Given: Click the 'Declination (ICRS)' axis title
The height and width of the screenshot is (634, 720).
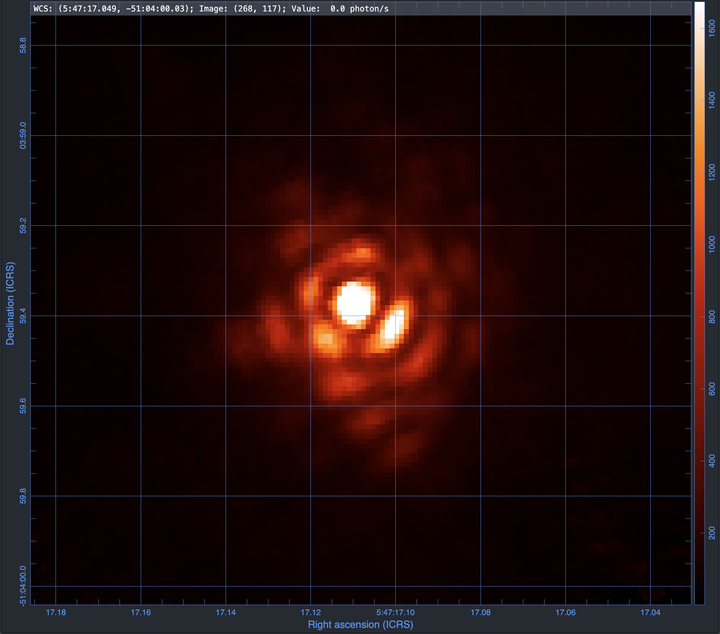Looking at the screenshot, I should (x=10, y=303).
